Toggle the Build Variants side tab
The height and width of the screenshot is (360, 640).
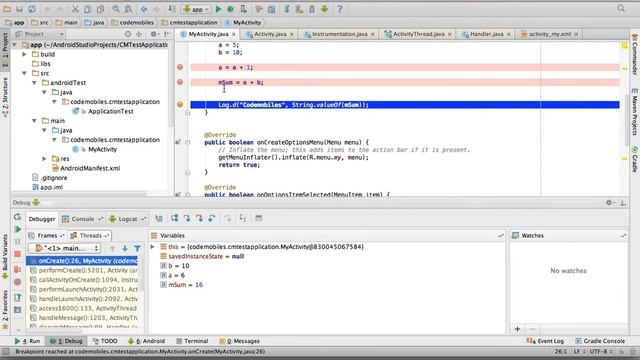coord(5,257)
